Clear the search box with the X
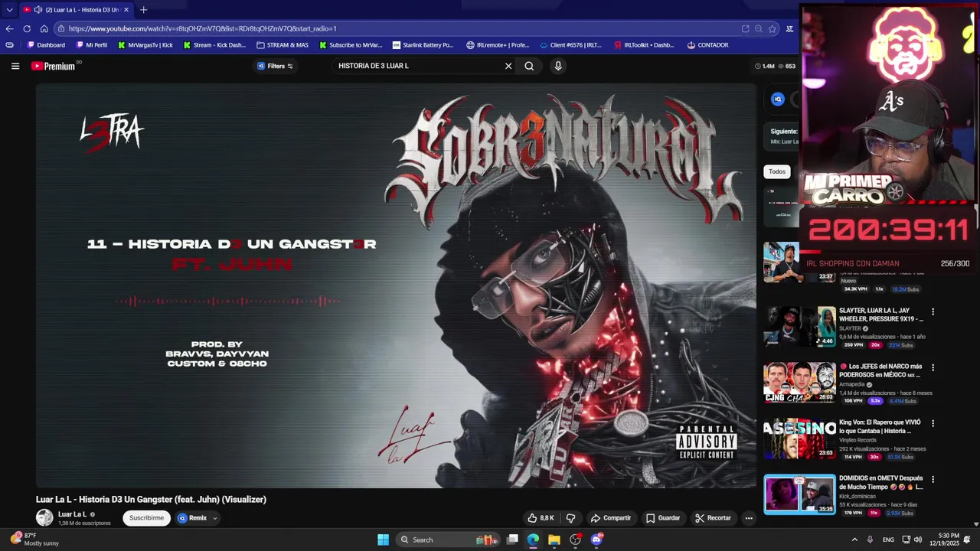The width and height of the screenshot is (980, 551). (508, 67)
